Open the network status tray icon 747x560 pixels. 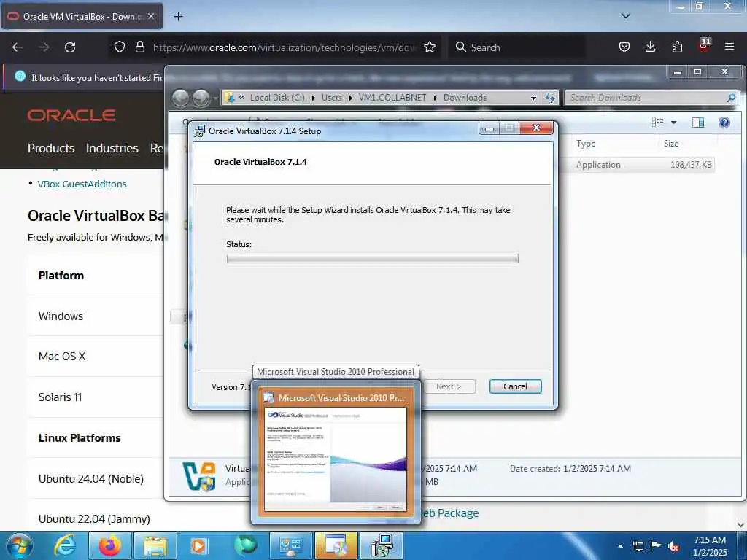[x=638, y=546]
